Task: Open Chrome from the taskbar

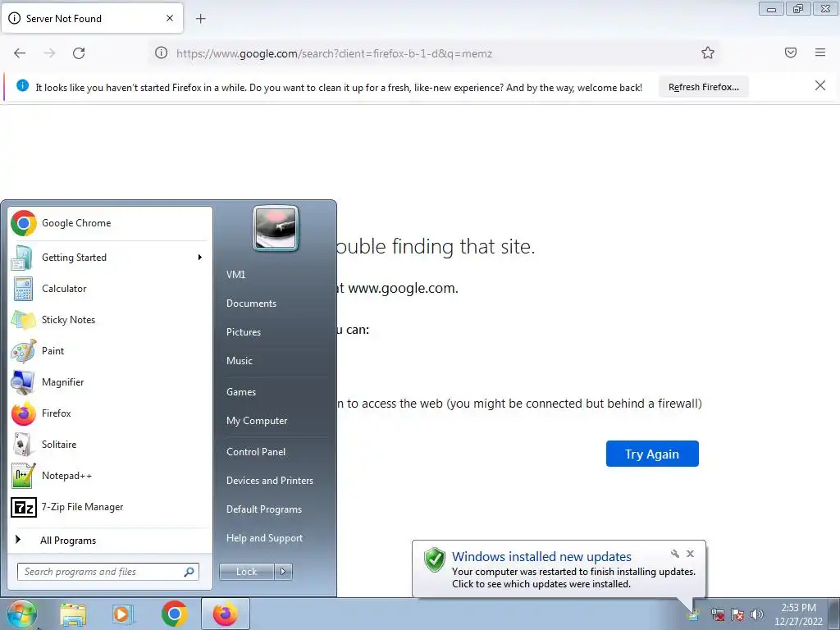Action: [x=174, y=614]
